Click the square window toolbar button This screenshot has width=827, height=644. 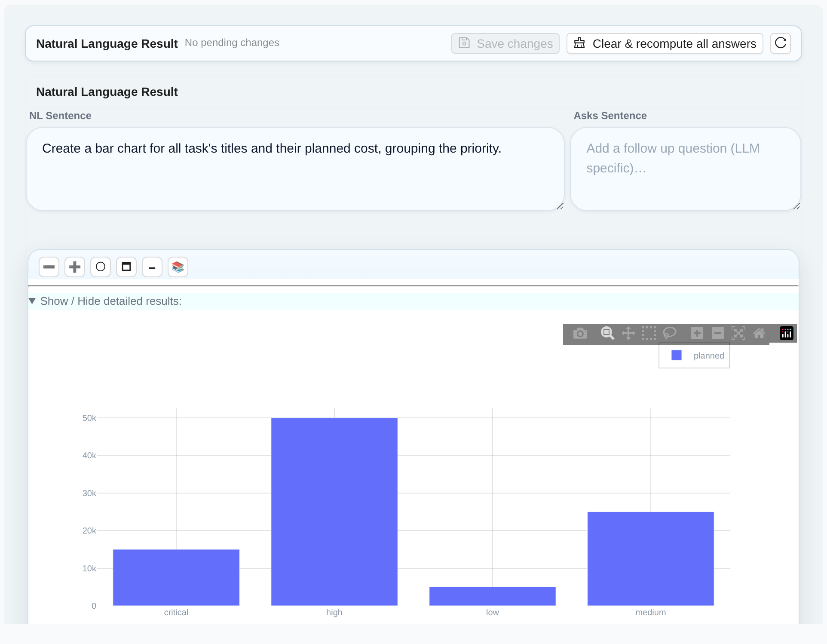[x=126, y=267]
